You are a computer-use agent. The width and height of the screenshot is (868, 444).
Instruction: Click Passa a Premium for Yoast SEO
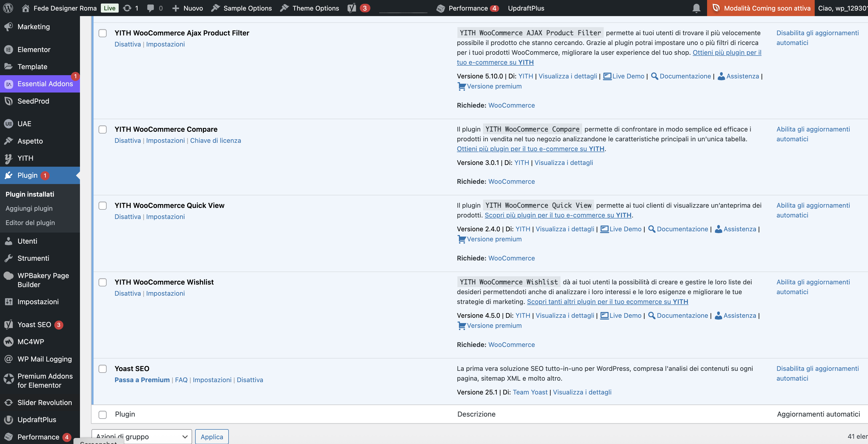(x=142, y=380)
